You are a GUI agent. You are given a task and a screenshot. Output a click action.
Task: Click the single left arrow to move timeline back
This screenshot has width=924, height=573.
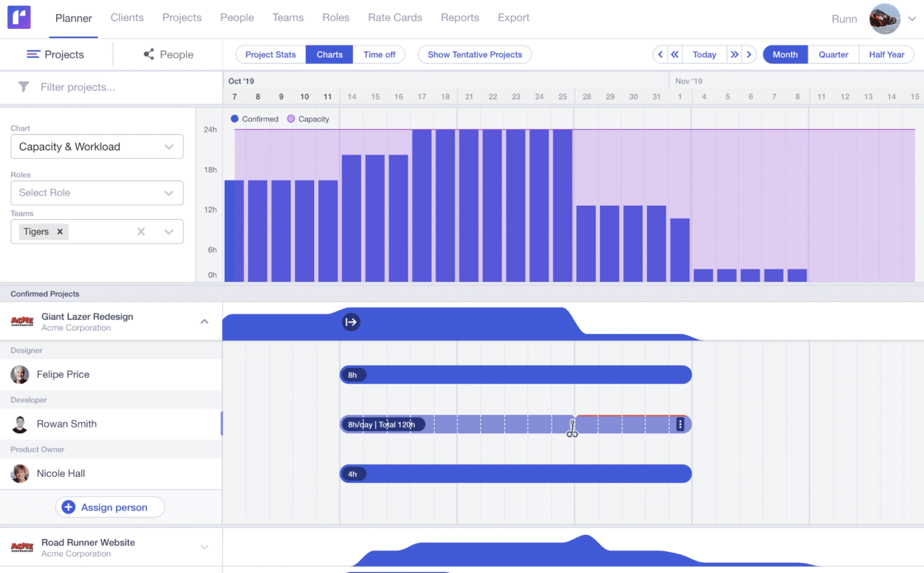[660, 54]
